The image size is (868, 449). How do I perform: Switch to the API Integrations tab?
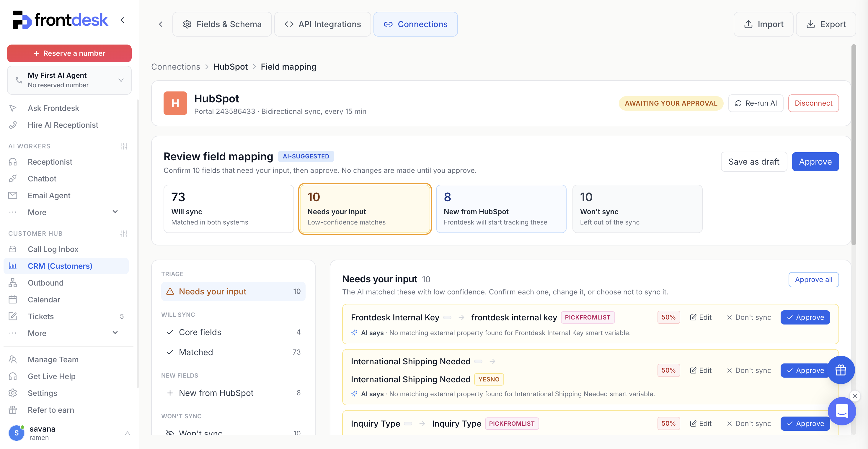pyautogui.click(x=322, y=24)
